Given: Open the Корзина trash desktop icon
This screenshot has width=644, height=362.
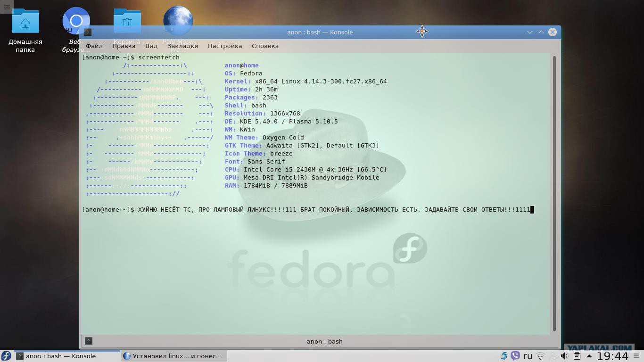Looking at the screenshot, I should click(x=127, y=26).
